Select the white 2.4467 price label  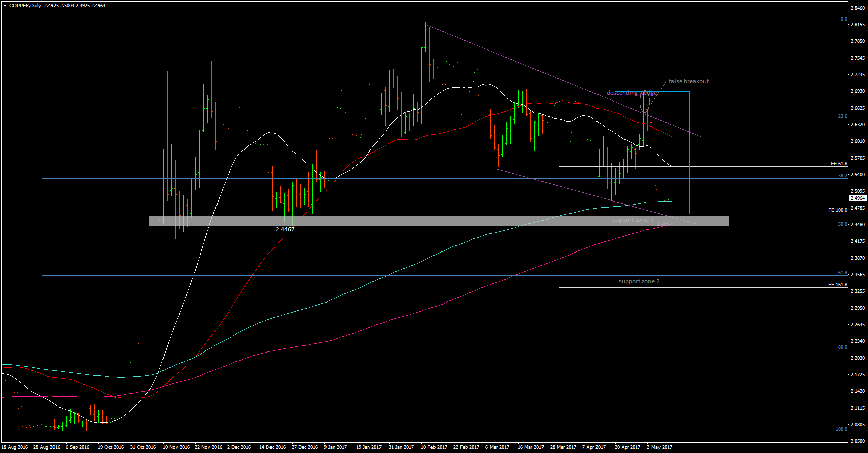coord(285,229)
